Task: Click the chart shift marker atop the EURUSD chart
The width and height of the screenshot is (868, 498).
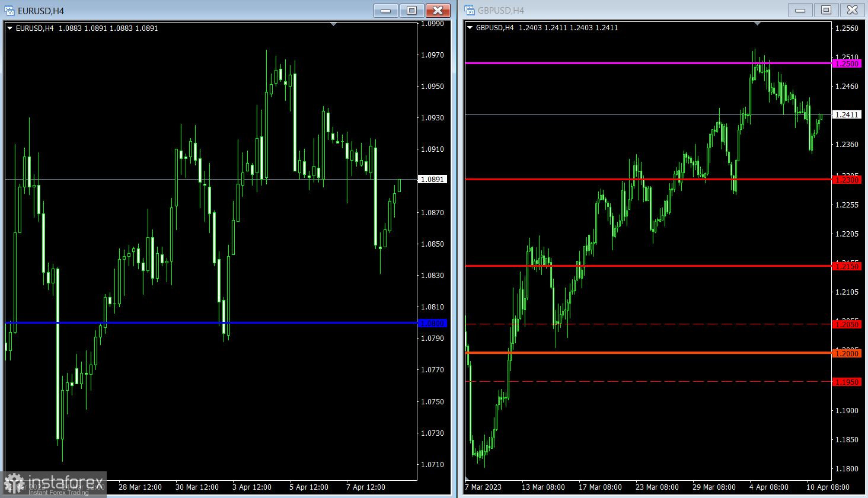Action: [x=333, y=24]
